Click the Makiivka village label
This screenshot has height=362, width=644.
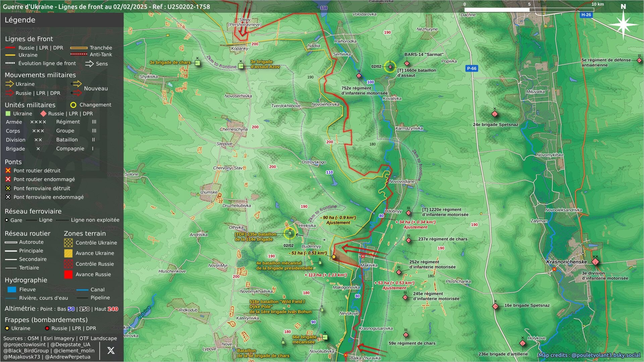pyautogui.click(x=369, y=265)
